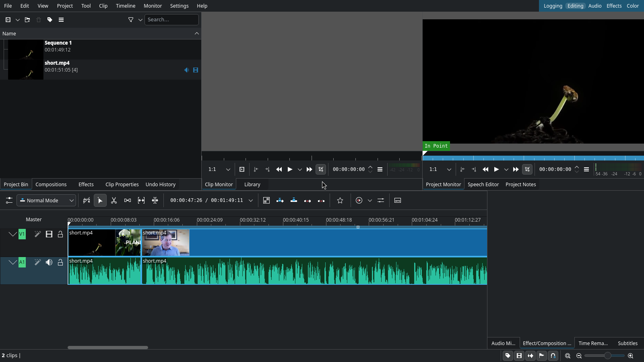Open the Timeline menu
644x362 pixels.
(x=126, y=6)
